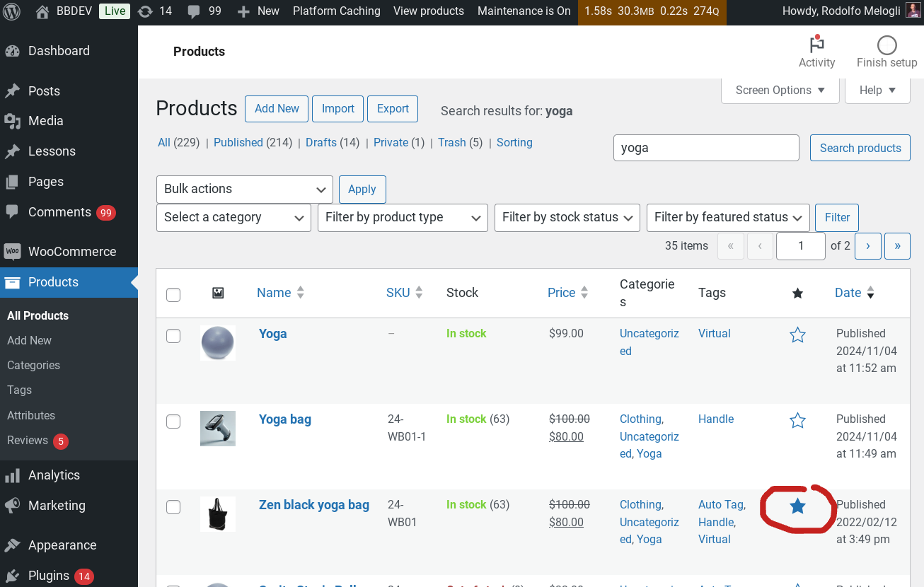Open the Activity flag icon

point(817,45)
